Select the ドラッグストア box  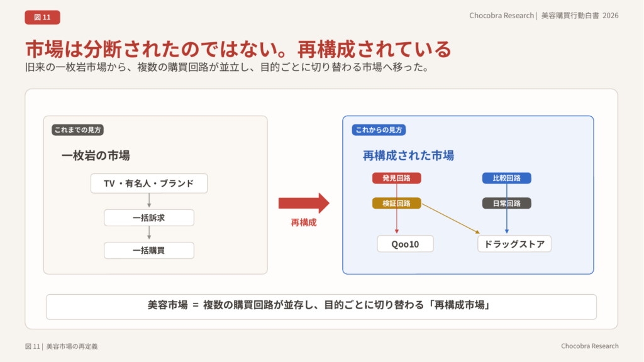pos(514,244)
